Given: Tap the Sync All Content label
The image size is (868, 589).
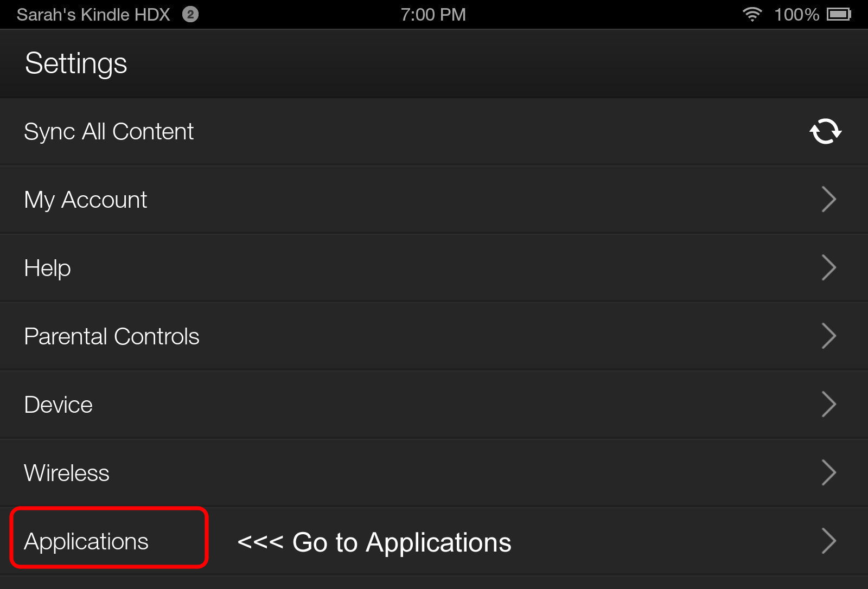Looking at the screenshot, I should [x=109, y=132].
